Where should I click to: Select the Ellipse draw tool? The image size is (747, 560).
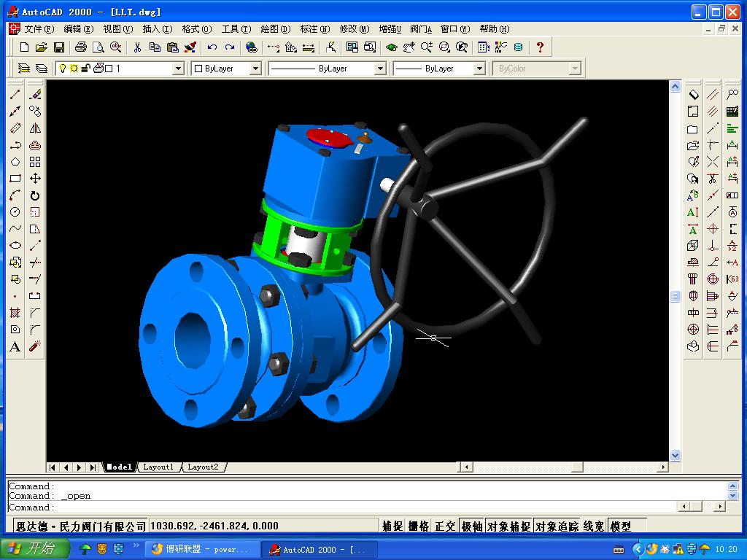(x=15, y=245)
